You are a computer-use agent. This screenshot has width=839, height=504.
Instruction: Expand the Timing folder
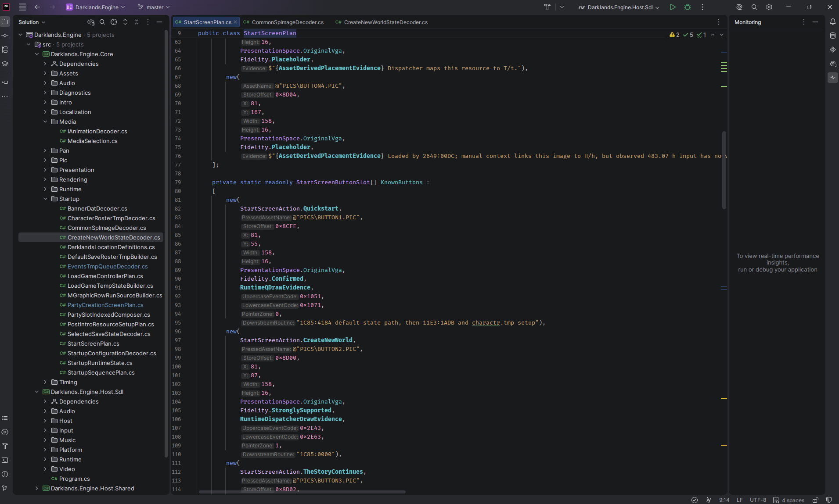[45, 382]
